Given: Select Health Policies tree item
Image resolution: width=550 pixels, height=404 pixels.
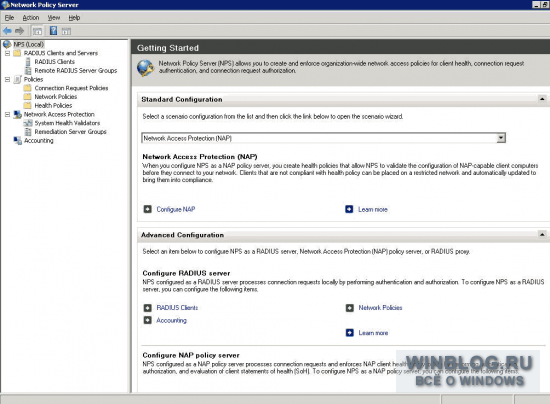Looking at the screenshot, I should [x=53, y=106].
